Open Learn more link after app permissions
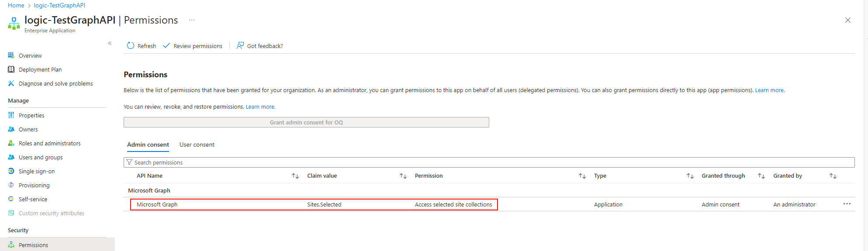Viewport: 868px width, 251px height. (769, 90)
